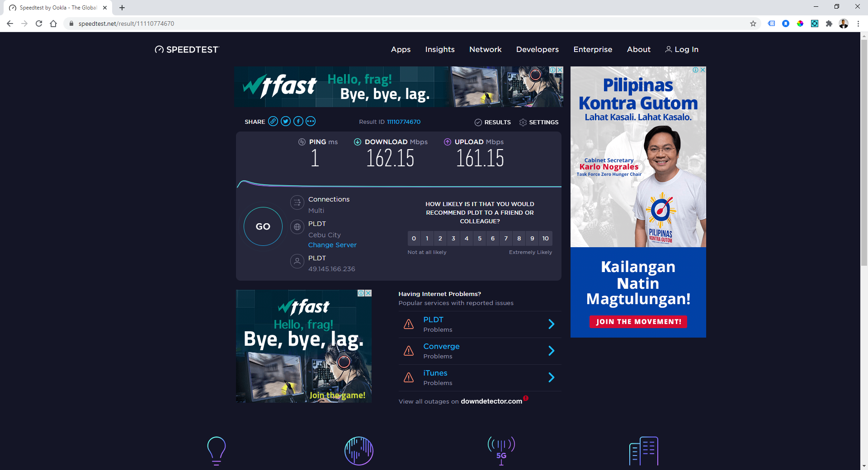This screenshot has height=470, width=868.
Task: Choose rating 5 on the recommendation scale
Action: pos(480,238)
